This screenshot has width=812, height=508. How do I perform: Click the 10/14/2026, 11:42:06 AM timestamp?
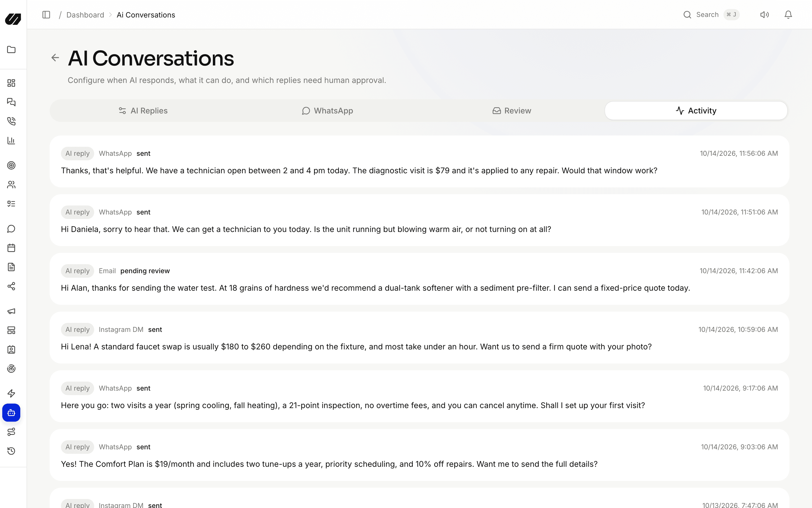click(x=738, y=271)
